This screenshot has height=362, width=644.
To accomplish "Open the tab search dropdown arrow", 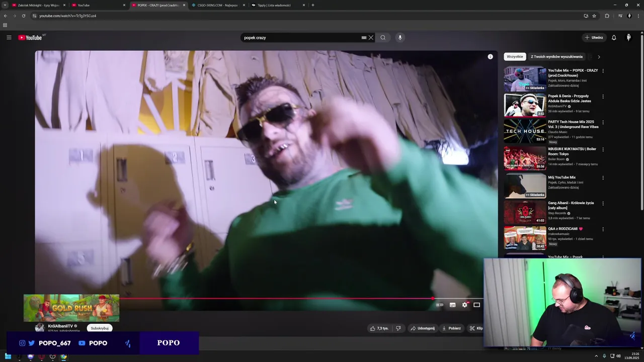I will click(5, 5).
